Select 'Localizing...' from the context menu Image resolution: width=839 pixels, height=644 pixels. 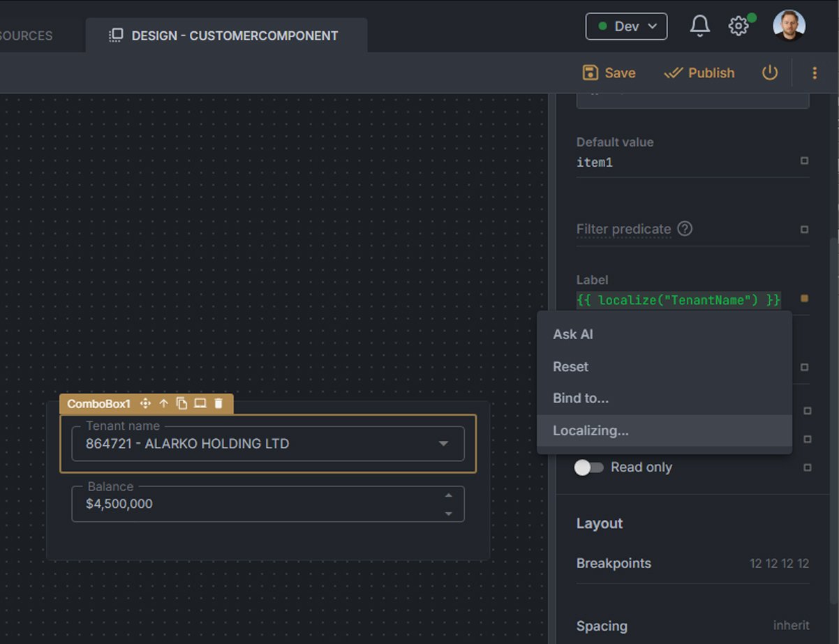[x=591, y=430]
